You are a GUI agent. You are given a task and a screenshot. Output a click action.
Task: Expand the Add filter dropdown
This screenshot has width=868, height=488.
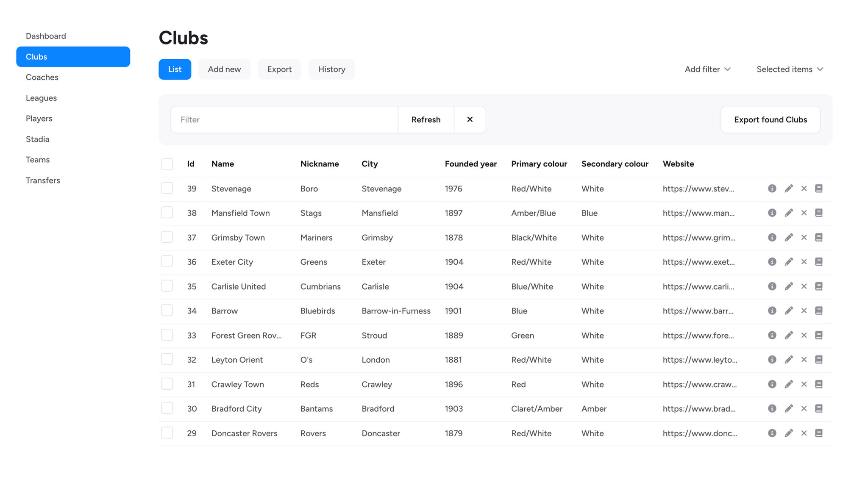tap(707, 69)
